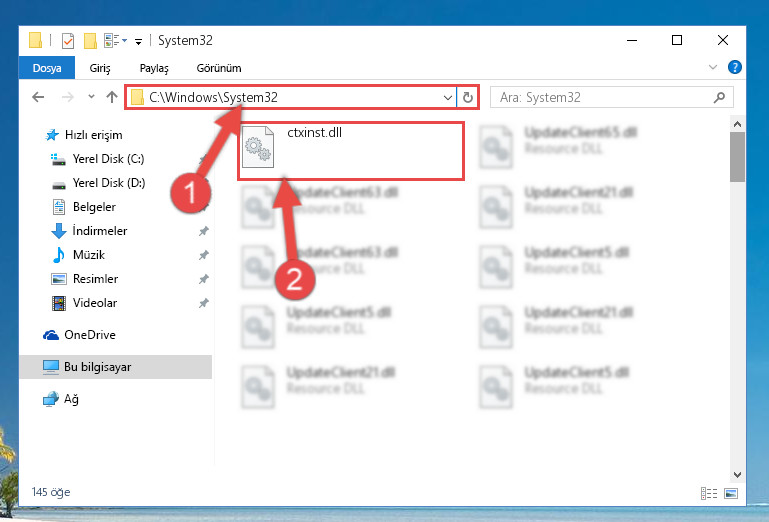
Task: Open Videolar folder in sidebar
Action: click(x=84, y=303)
